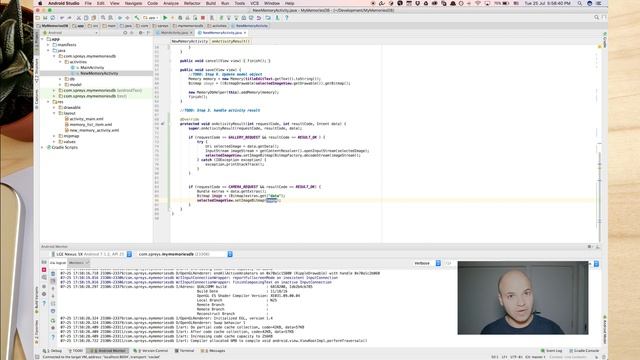Undo last action in the main toolbar
This screenshot has width=640, height=360.
pos(62,18)
